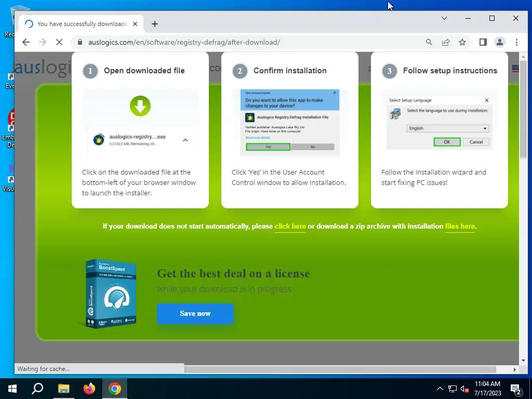Viewport: 532px width, 399px height.
Task: Open the Chrome profile menu
Action: (x=499, y=42)
